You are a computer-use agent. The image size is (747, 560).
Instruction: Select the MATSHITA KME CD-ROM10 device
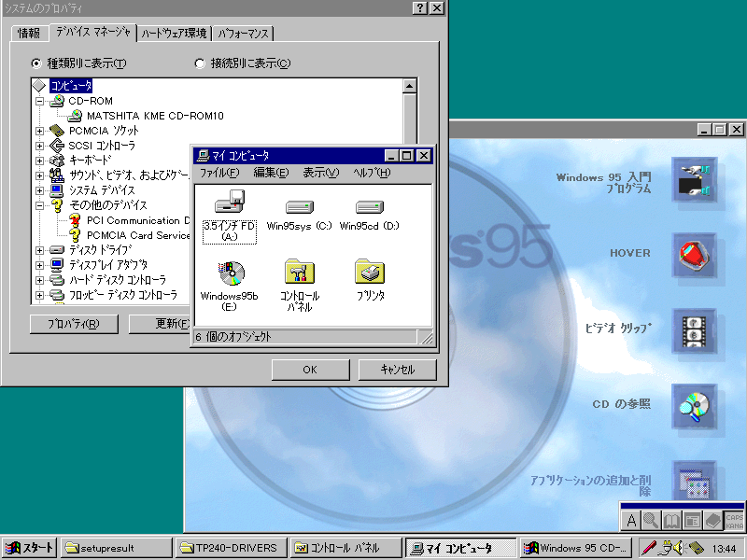155,116
